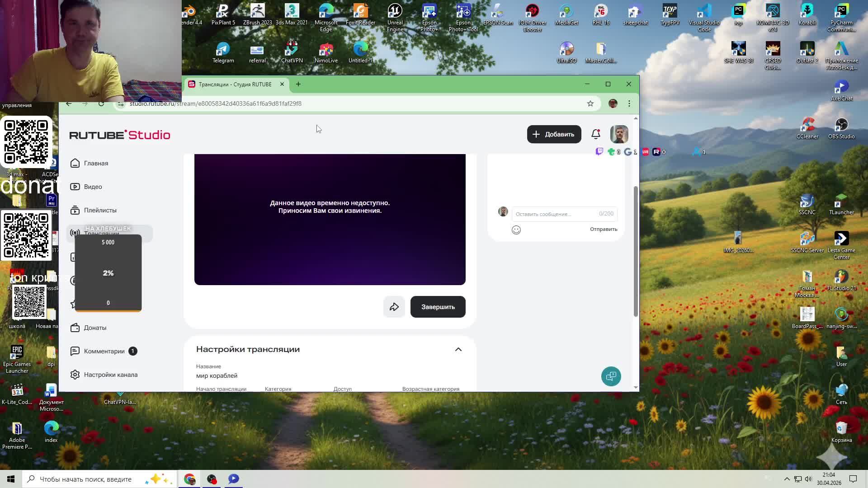Viewport: 868px width, 488px height.
Task: Click the Добавить button
Action: 554,134
